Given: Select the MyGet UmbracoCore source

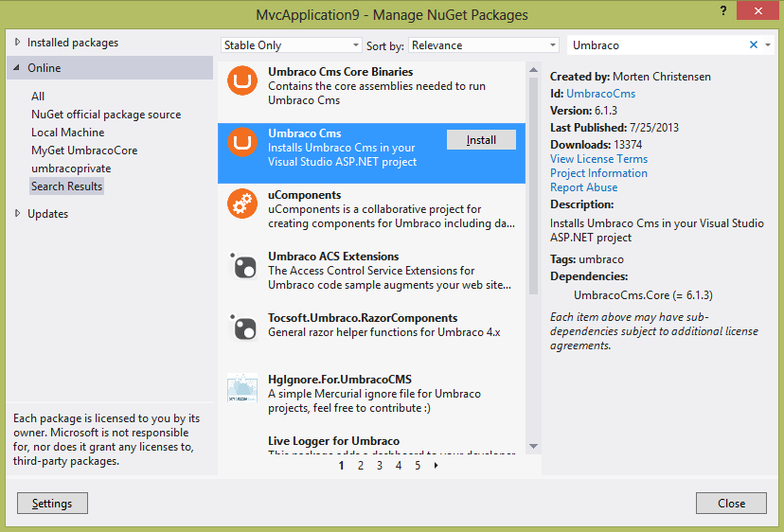Looking at the screenshot, I should click(x=84, y=151).
